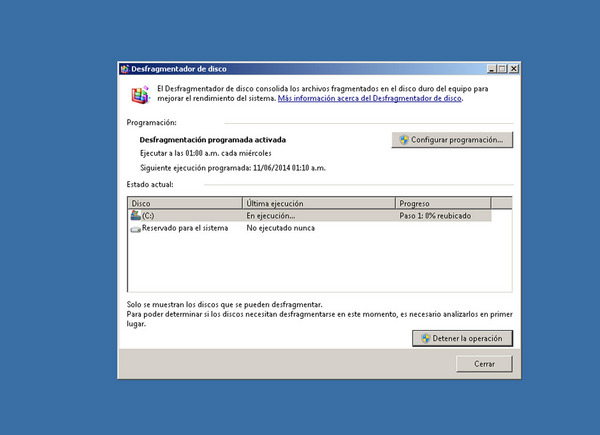
Task: Sort by the Última ejecución column header
Action: (319, 203)
